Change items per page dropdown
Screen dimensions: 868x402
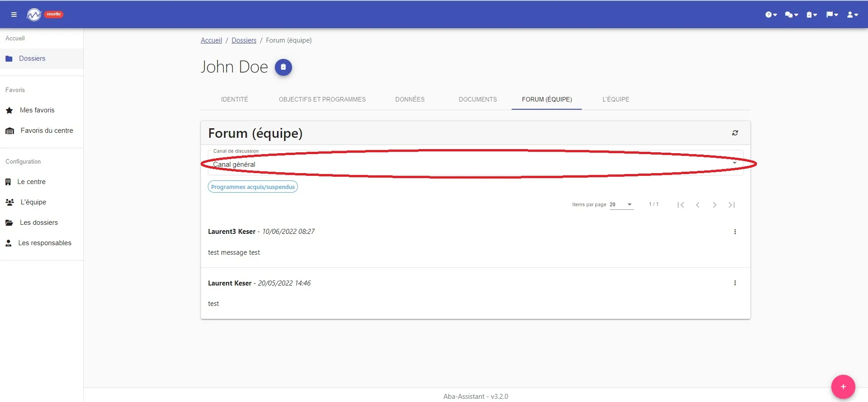click(621, 204)
